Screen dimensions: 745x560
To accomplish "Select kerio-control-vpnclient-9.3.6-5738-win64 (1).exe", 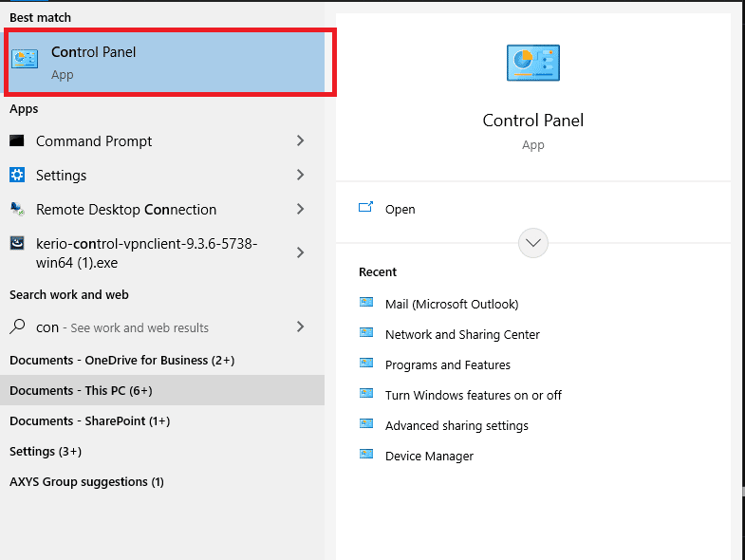I will pyautogui.click(x=162, y=252).
